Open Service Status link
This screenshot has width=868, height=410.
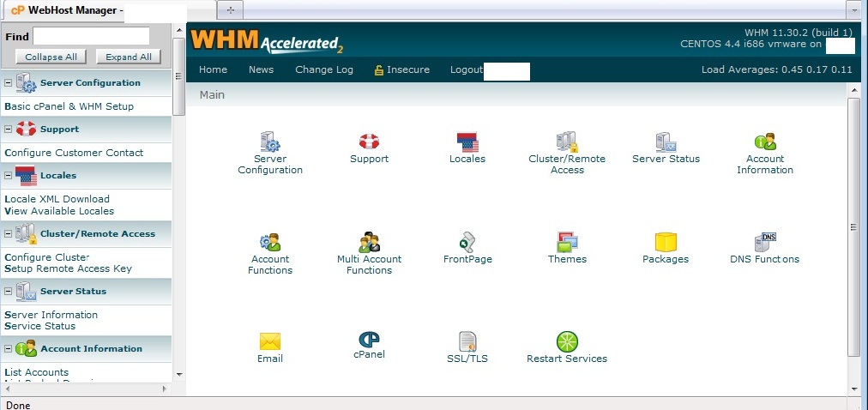coord(39,327)
